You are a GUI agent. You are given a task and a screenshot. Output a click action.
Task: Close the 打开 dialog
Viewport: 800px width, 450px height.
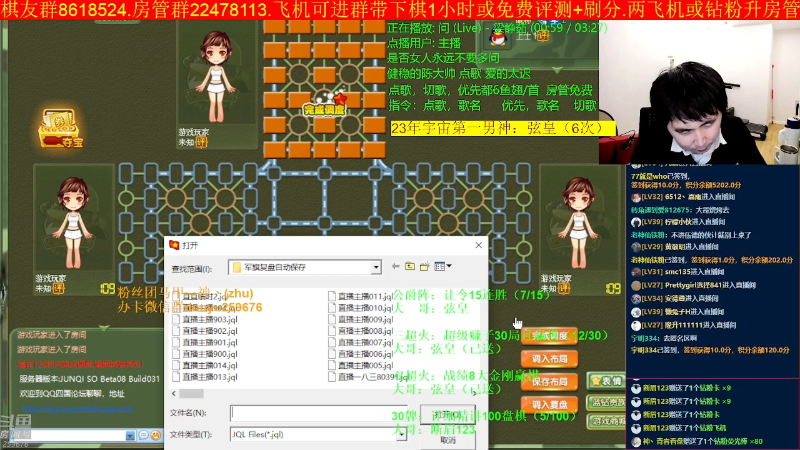[x=479, y=245]
